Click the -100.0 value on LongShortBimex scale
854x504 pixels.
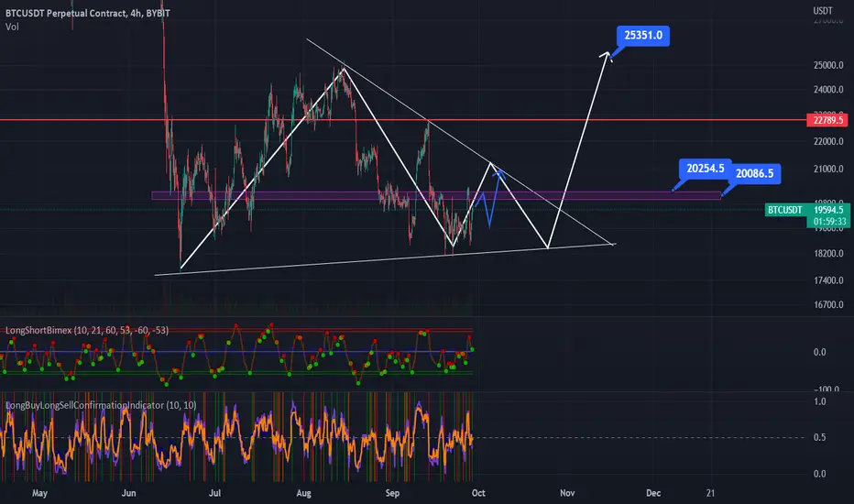pos(827,389)
